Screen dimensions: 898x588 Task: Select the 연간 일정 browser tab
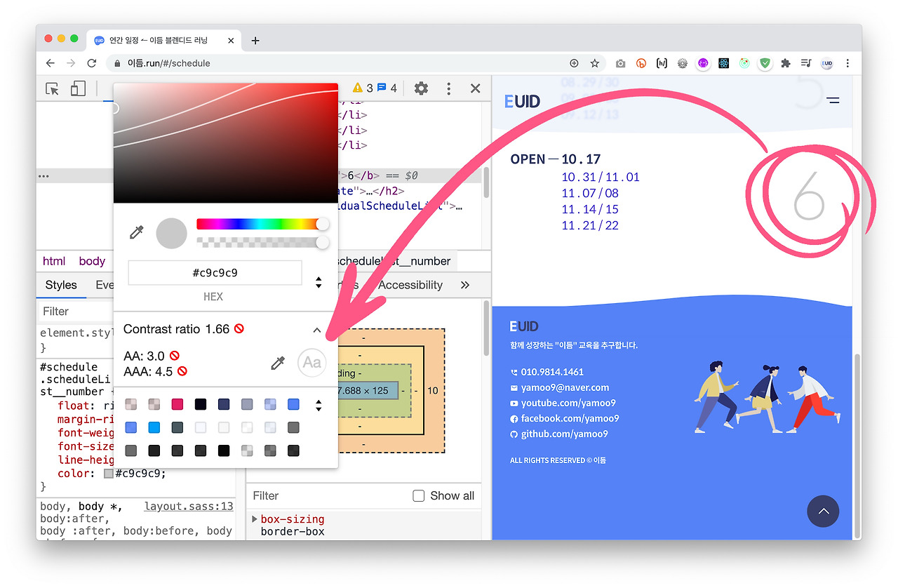[165, 41]
